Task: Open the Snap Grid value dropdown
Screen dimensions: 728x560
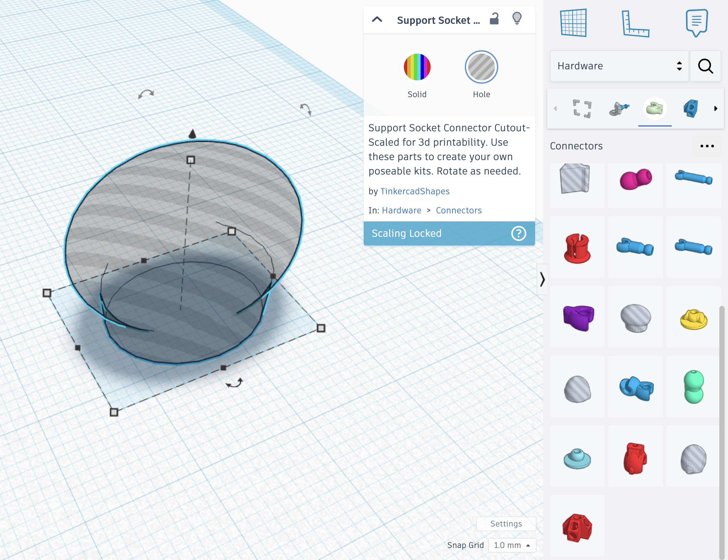Action: (512, 545)
